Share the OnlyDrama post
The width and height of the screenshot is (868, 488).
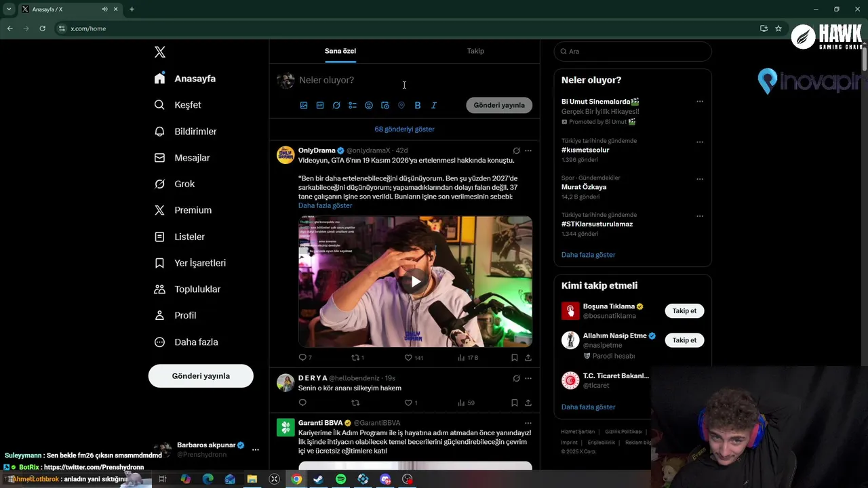coord(528,358)
